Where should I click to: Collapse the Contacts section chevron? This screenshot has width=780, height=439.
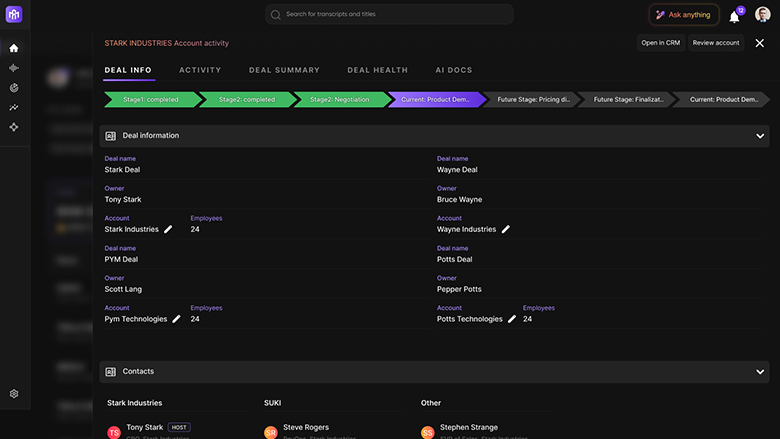pyautogui.click(x=760, y=372)
